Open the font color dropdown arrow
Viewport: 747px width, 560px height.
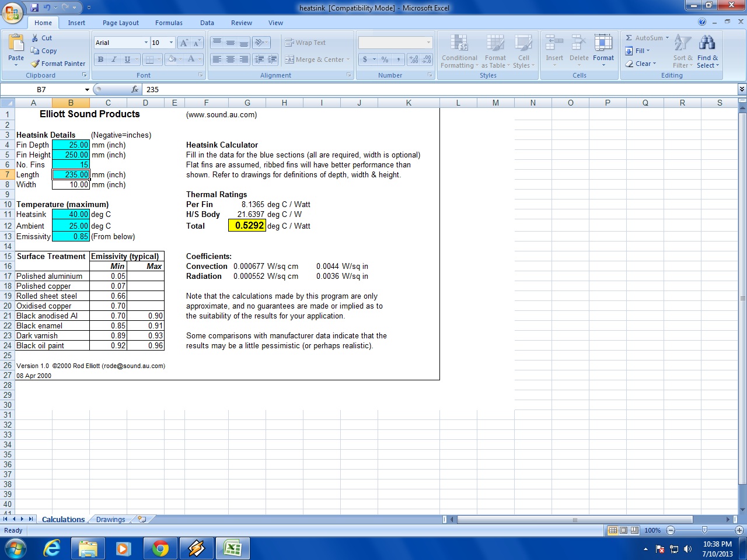click(200, 60)
